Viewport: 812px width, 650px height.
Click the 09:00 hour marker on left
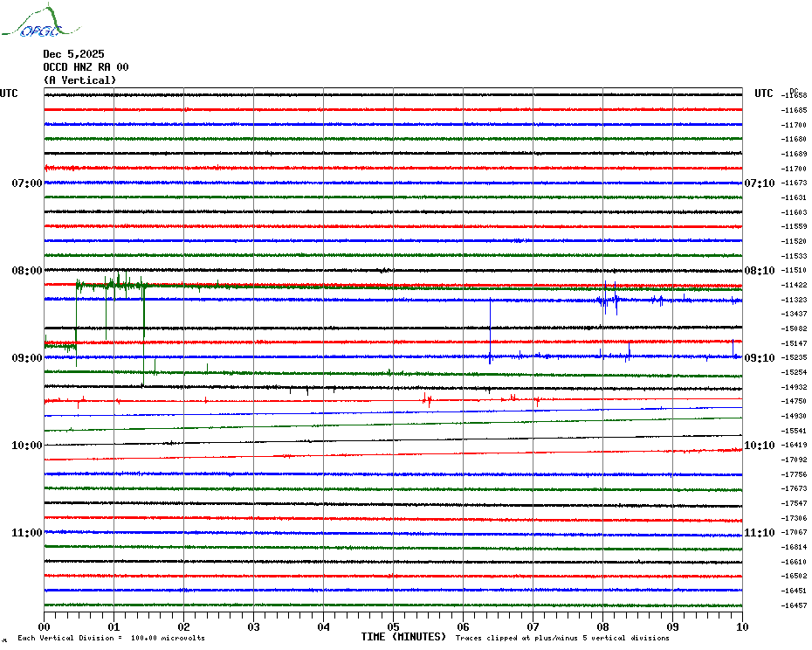(26, 358)
